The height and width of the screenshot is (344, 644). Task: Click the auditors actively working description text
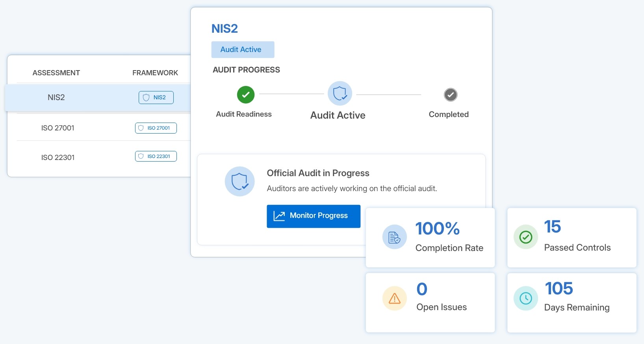coord(352,188)
